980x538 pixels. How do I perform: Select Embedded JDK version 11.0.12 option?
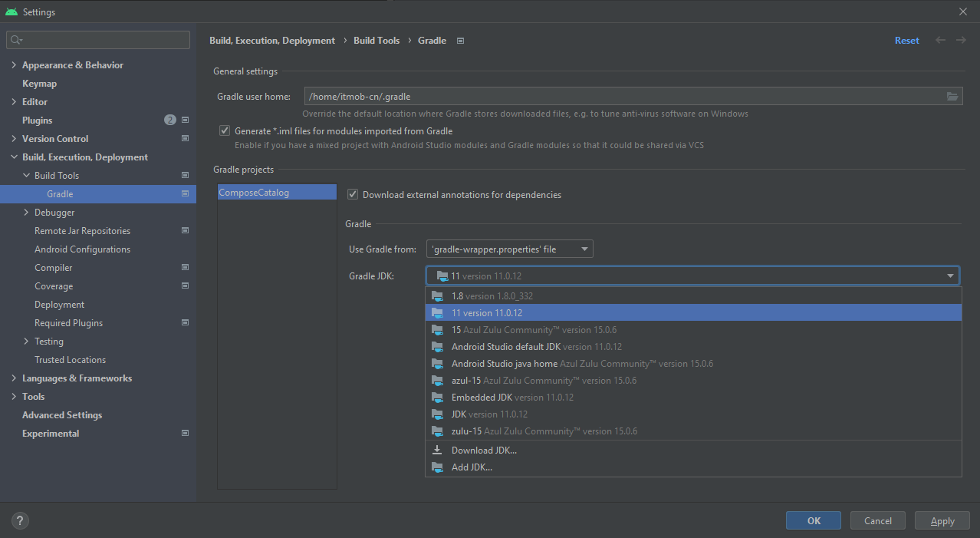pos(693,398)
